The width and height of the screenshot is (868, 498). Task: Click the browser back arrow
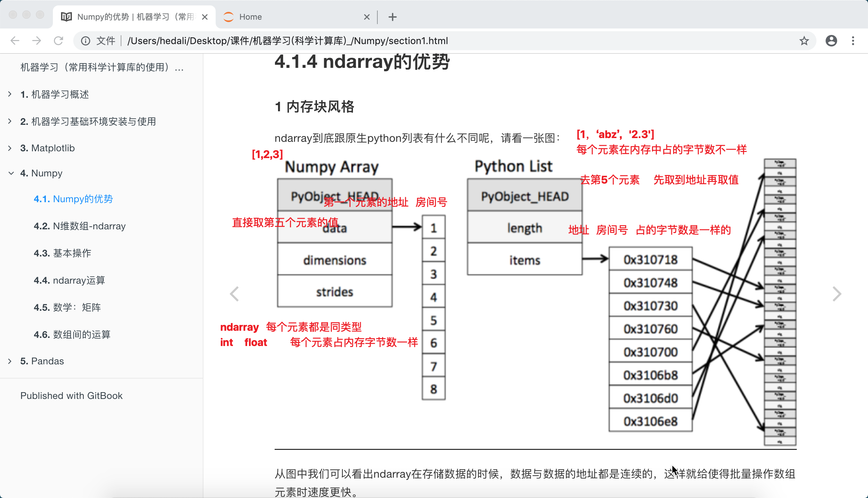tap(15, 41)
